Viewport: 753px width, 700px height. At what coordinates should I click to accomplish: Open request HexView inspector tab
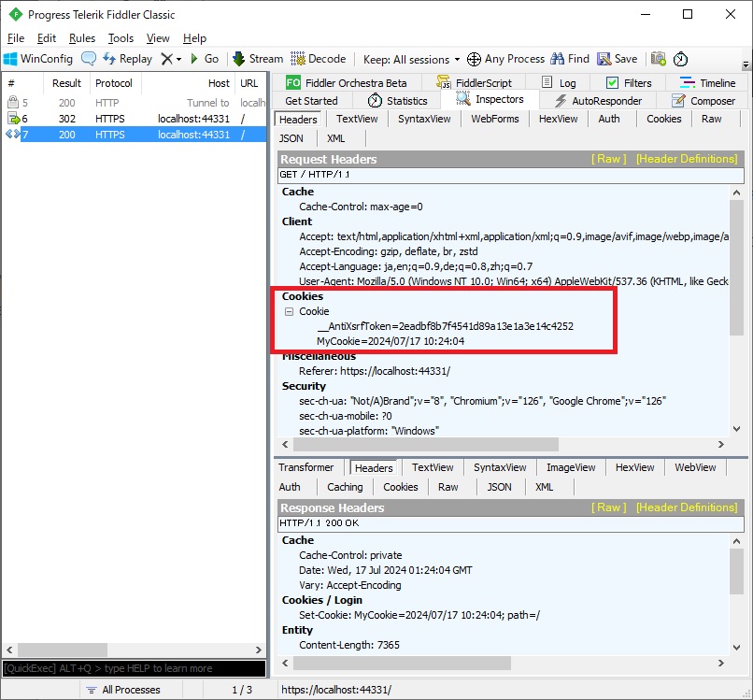click(558, 119)
